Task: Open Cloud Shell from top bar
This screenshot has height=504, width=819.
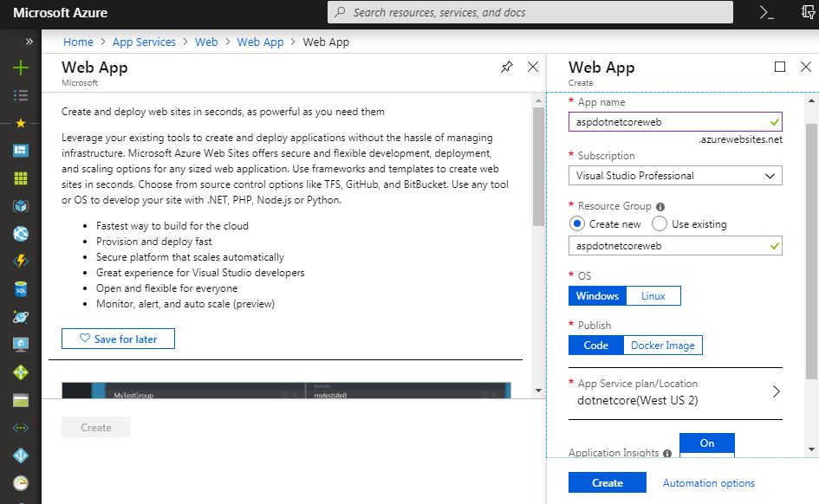Action: (x=766, y=12)
